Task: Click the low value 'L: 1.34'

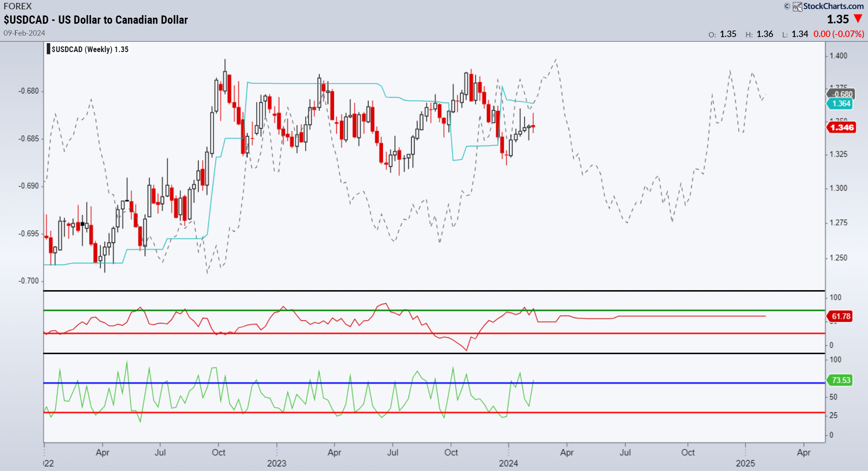Action: 795,34
